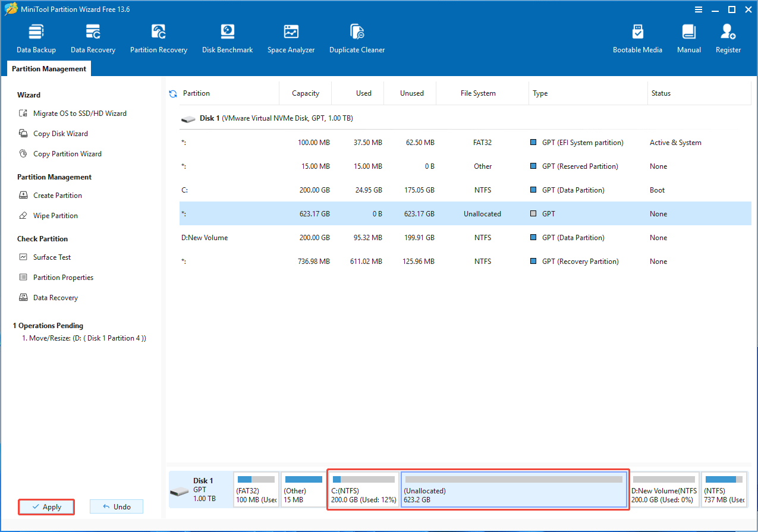The width and height of the screenshot is (758, 532).
Task: Open the Data Backup tool
Action: click(36, 39)
